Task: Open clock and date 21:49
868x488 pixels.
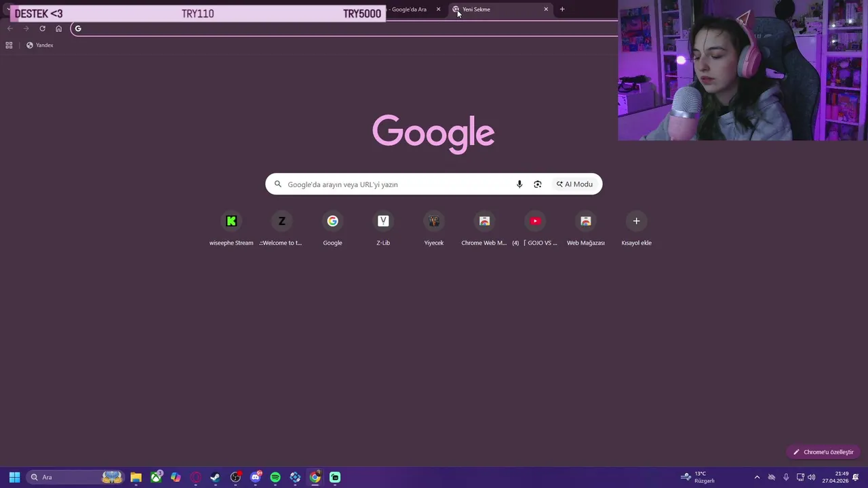Action: pos(835,477)
